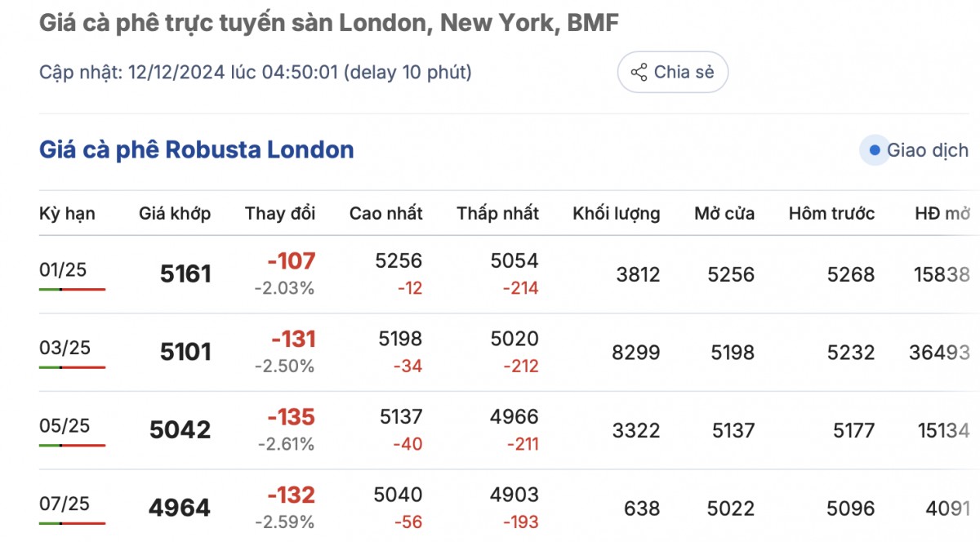Click the Kỳ hạn column header

tap(67, 214)
